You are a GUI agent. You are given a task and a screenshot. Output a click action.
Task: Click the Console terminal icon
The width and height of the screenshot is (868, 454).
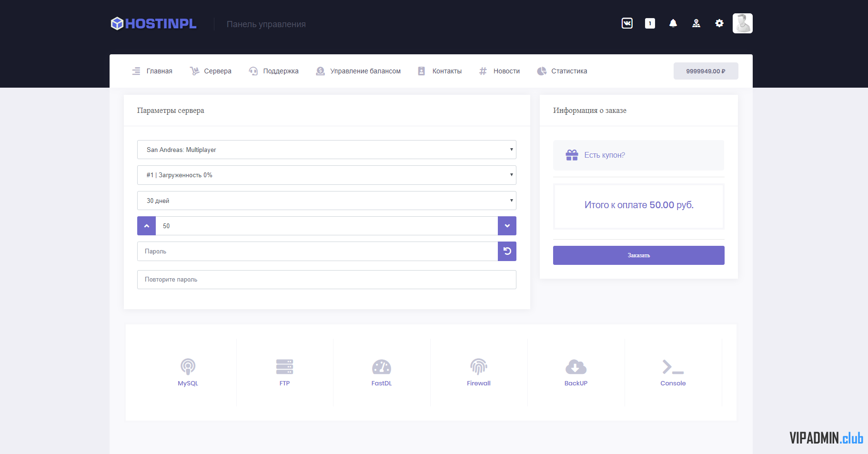tap(673, 367)
